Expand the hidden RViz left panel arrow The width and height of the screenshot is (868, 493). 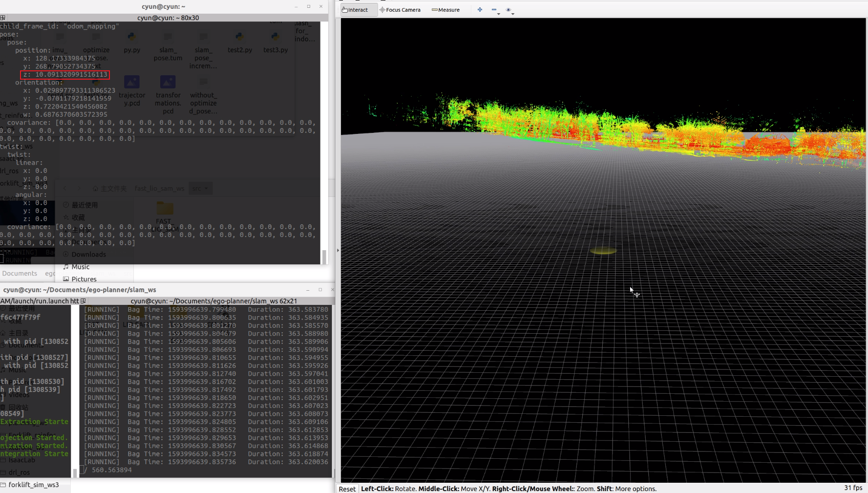(x=338, y=250)
